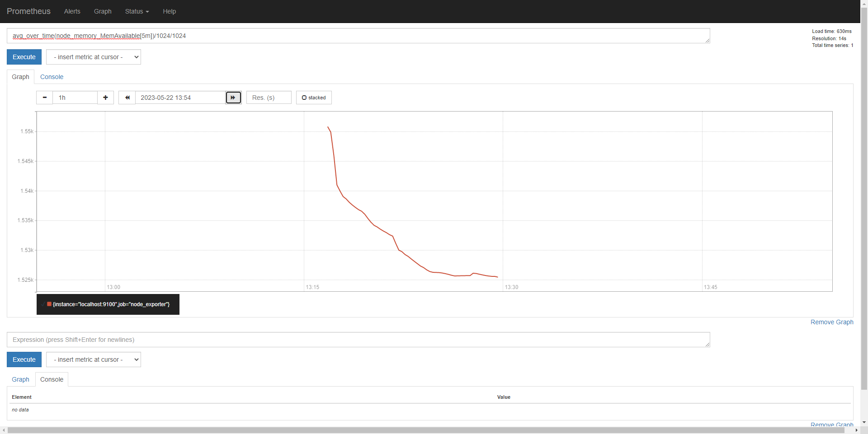Screen dimensions: 868x434
Task: Click the plus button to increase time range
Action: (105, 98)
